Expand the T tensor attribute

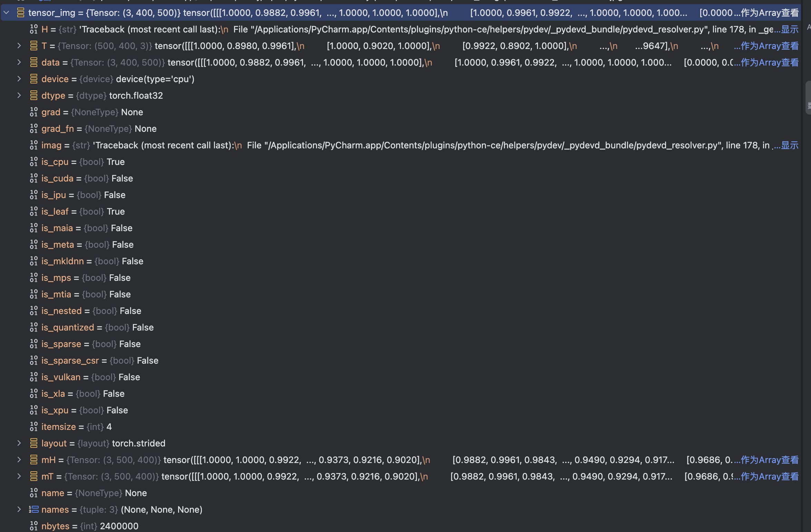tap(19, 46)
